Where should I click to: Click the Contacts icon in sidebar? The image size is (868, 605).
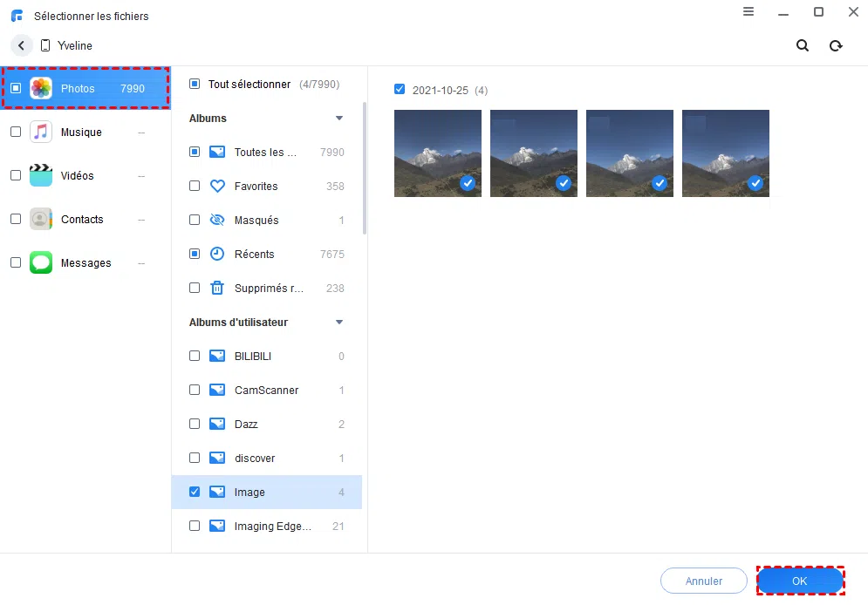pos(41,220)
